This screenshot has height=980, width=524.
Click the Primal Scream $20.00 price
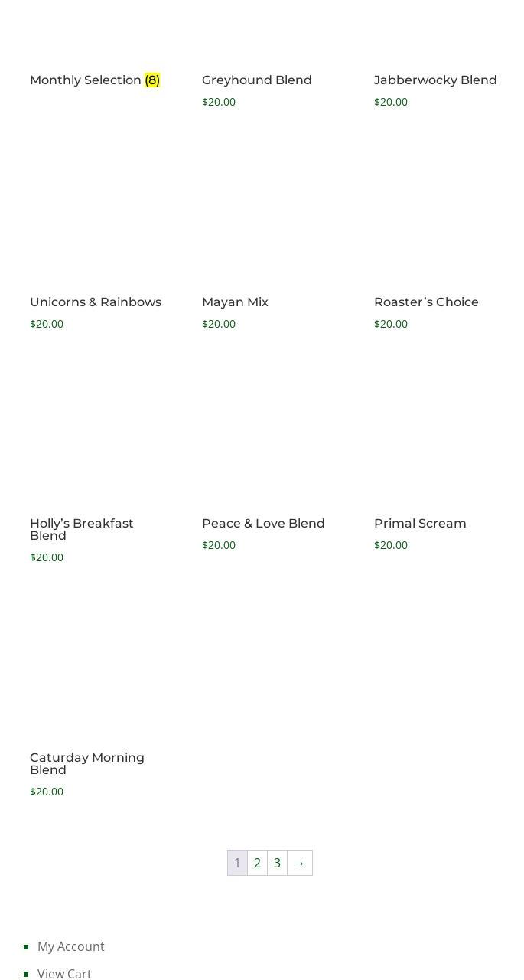(391, 545)
